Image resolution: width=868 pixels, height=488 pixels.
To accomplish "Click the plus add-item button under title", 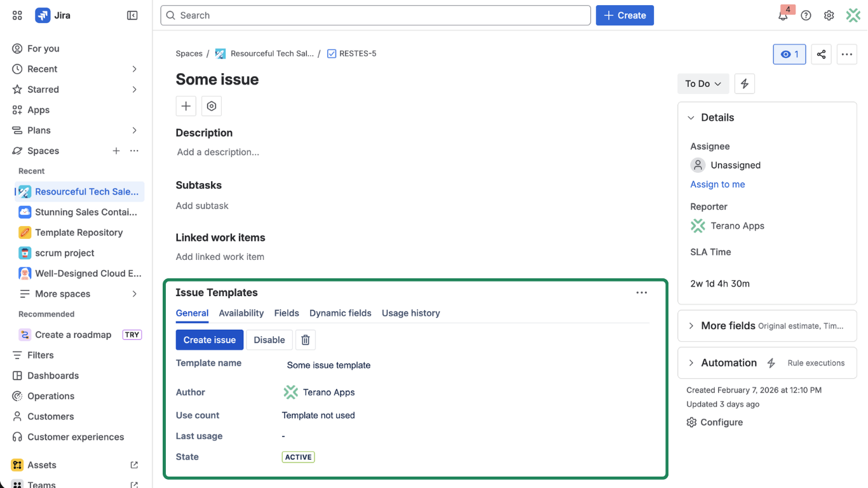I will tap(186, 106).
